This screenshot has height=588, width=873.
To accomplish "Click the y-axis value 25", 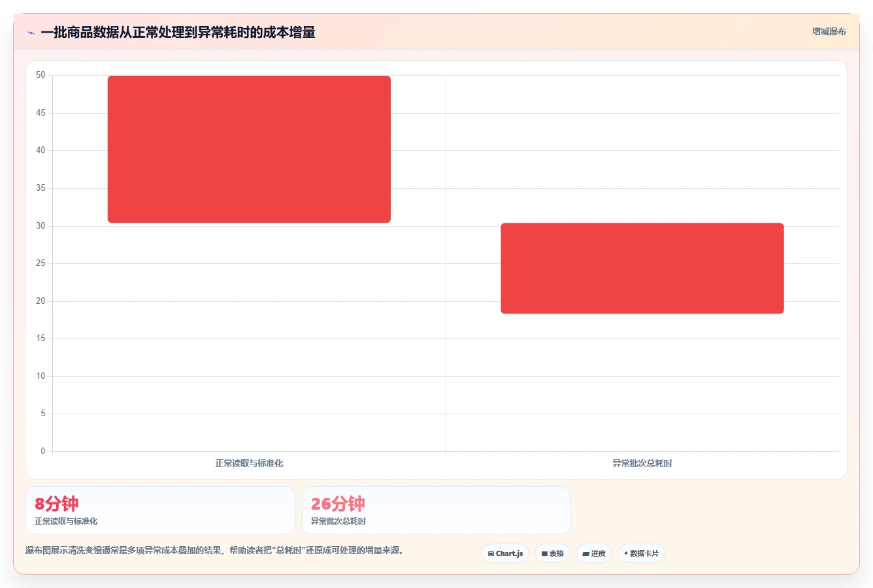I will click(41, 263).
